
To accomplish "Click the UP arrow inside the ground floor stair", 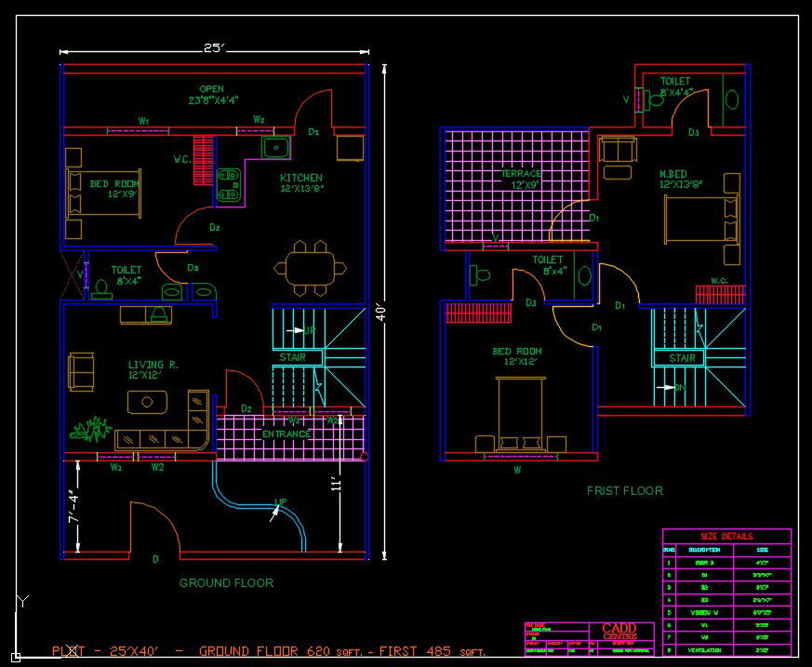I will coord(298,329).
